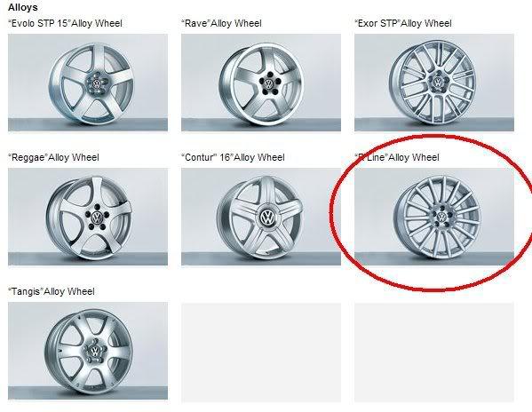Click the VW logo on Contur wheel
Image resolution: width=532 pixels, height=412 pixels.
click(267, 218)
